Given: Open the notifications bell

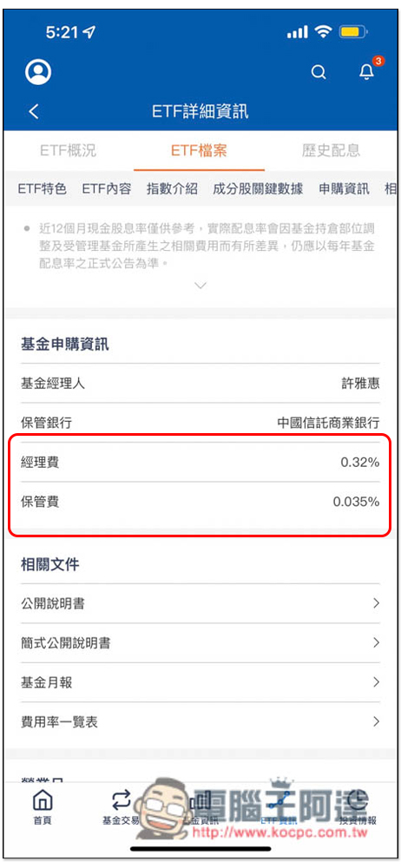Looking at the screenshot, I should coord(366,71).
